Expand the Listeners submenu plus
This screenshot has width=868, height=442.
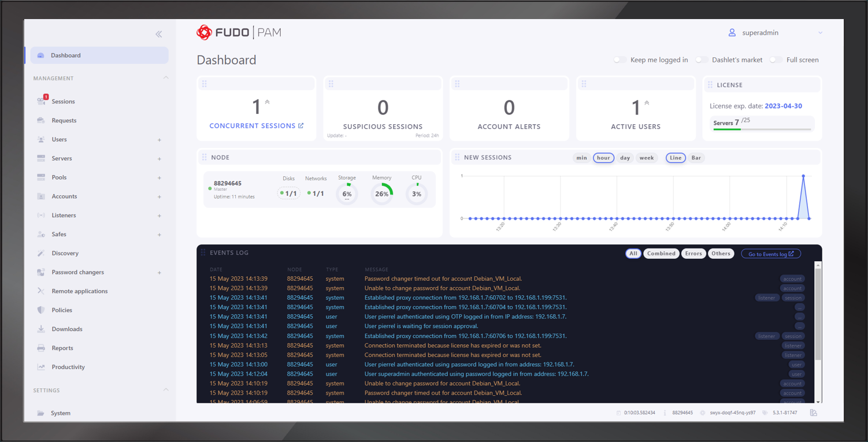159,216
